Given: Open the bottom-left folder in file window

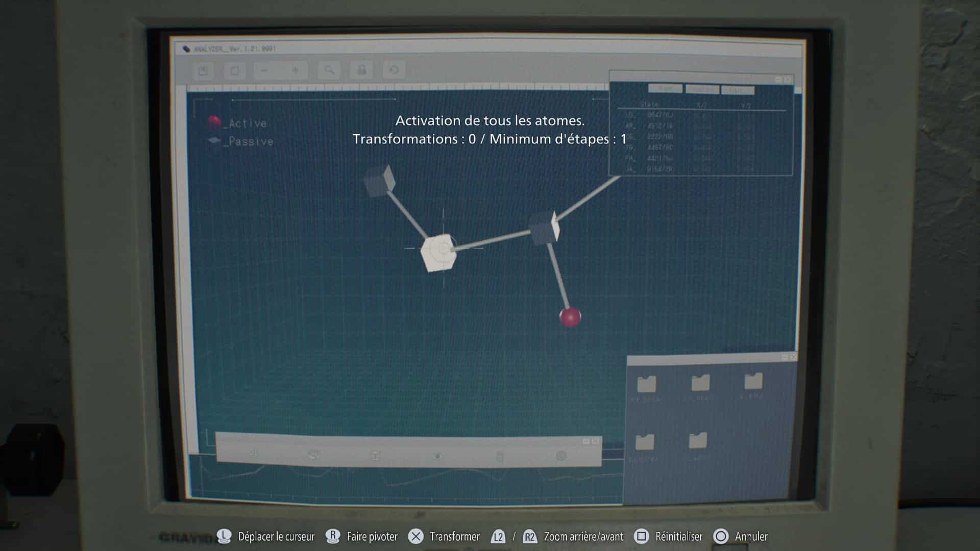Looking at the screenshot, I should [645, 442].
